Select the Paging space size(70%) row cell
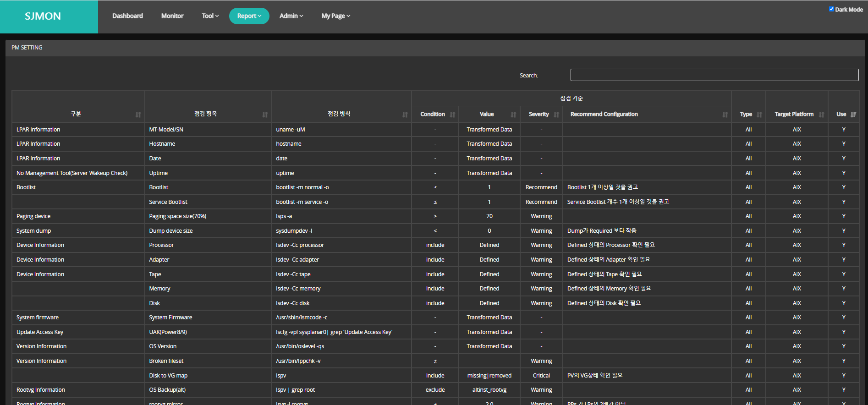The height and width of the screenshot is (405, 868). 178,216
